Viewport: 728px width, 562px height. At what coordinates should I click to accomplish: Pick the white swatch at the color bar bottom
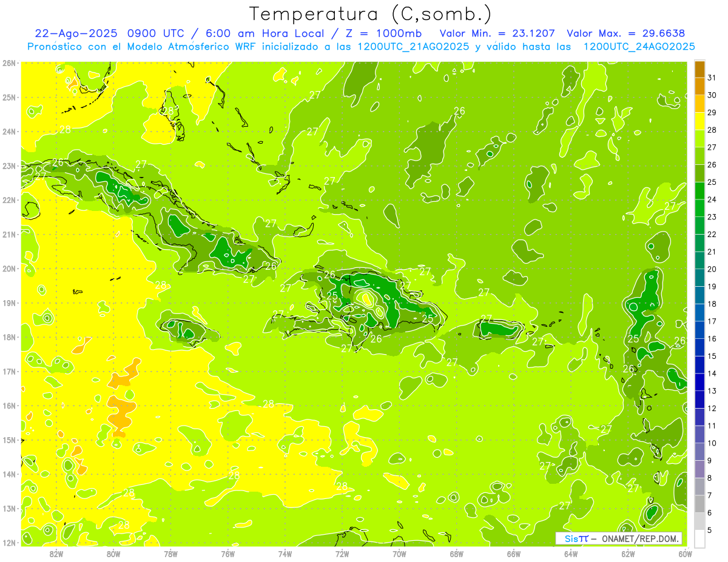(x=699, y=539)
